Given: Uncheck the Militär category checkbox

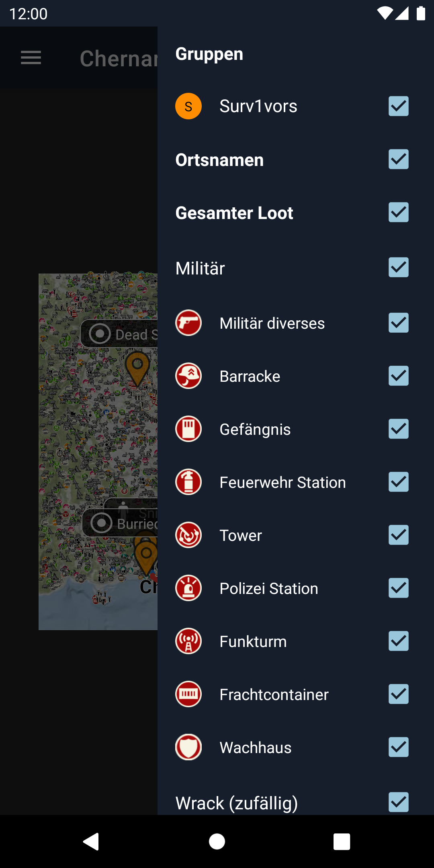Looking at the screenshot, I should pos(399,268).
